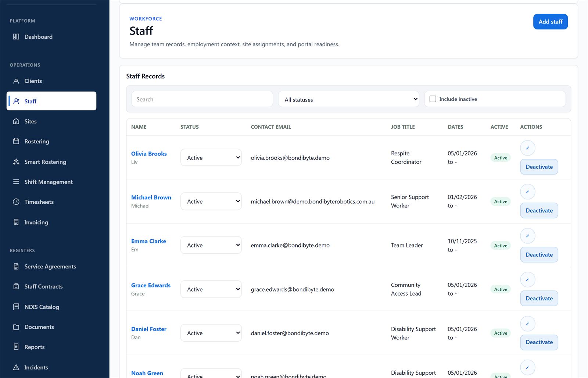Open Michael Brown staff profile link
The width and height of the screenshot is (588, 378).
coord(151,197)
